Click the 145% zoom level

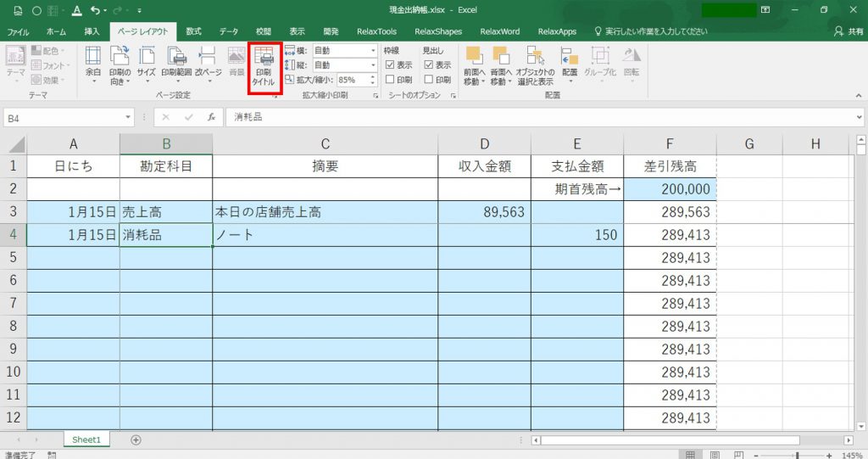(x=852, y=456)
